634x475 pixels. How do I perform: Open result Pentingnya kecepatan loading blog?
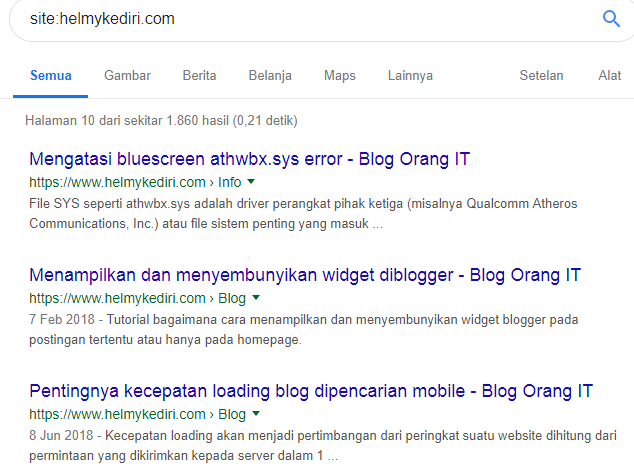click(311, 391)
